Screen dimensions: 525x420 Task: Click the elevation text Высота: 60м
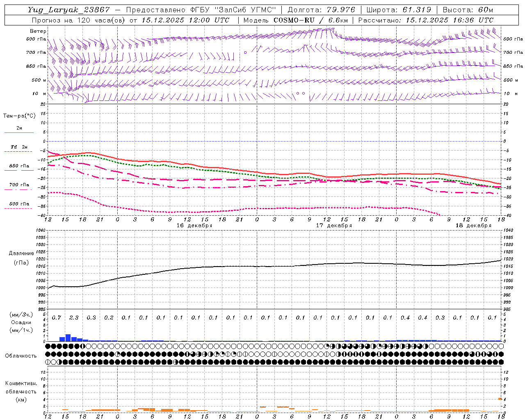click(x=468, y=10)
